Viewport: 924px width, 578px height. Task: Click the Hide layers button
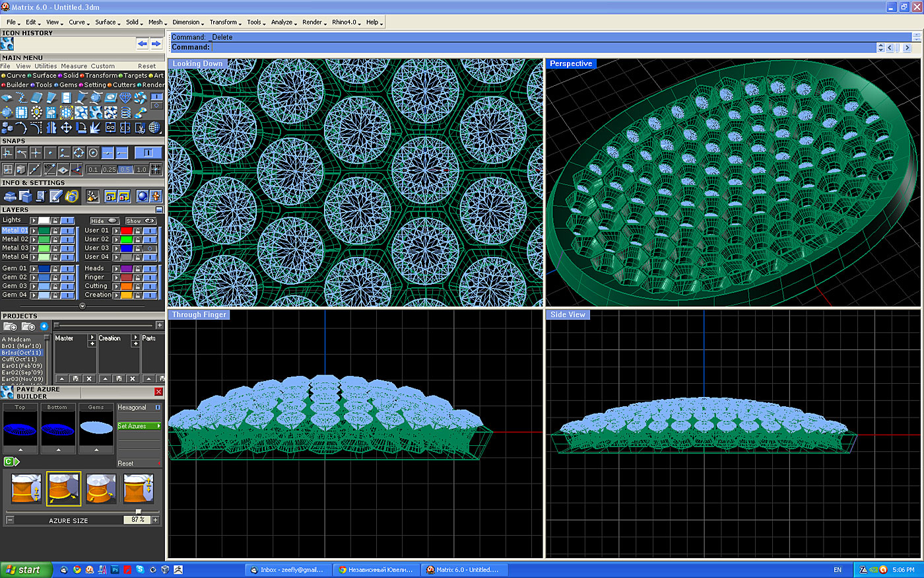pyautogui.click(x=104, y=221)
